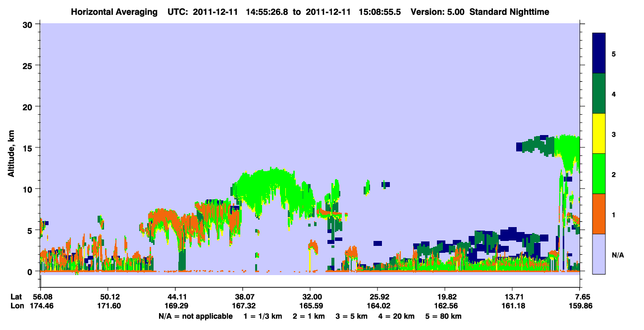Click the '4 = 20 km' legend entry
The height and width of the screenshot is (330, 644).
pyautogui.click(x=397, y=316)
